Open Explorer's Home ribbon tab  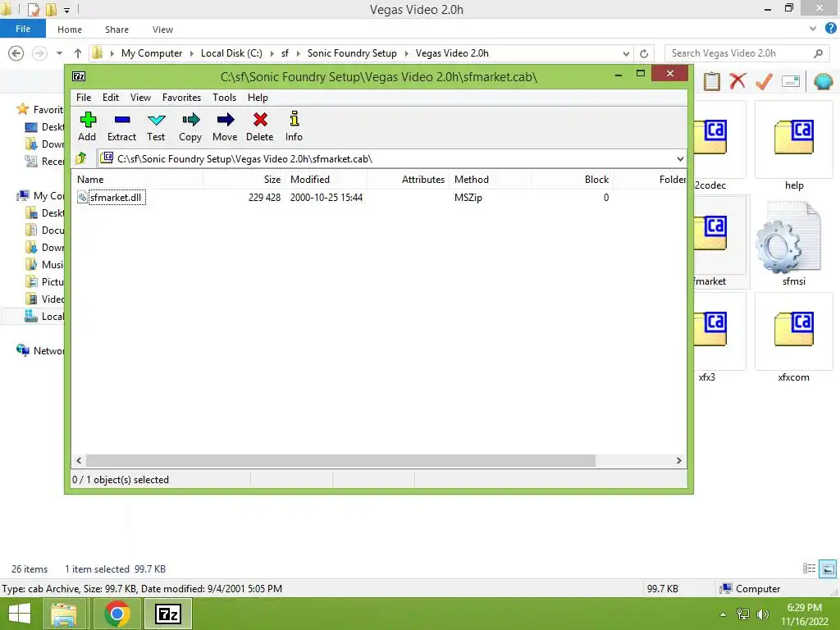tap(70, 30)
